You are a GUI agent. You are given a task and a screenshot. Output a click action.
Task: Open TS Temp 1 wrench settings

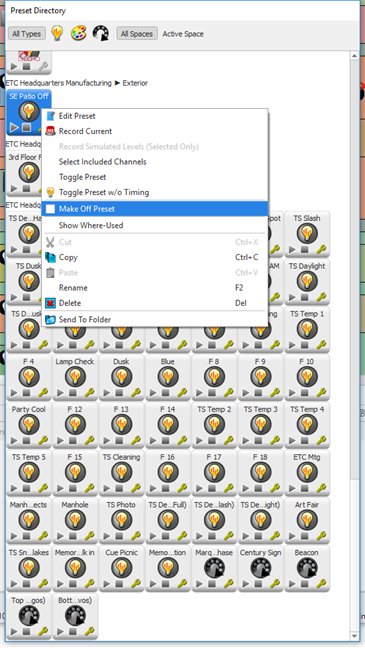(321, 345)
